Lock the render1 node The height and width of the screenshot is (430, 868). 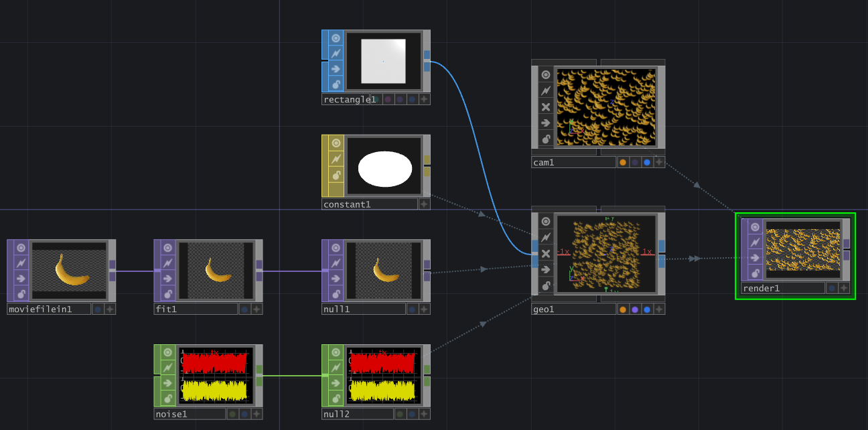point(755,274)
